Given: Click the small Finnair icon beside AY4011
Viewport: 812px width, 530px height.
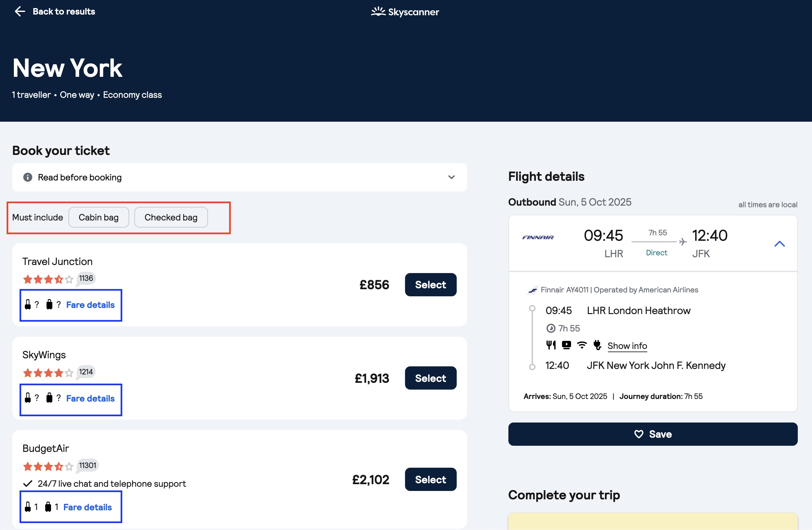Looking at the screenshot, I should coord(532,290).
